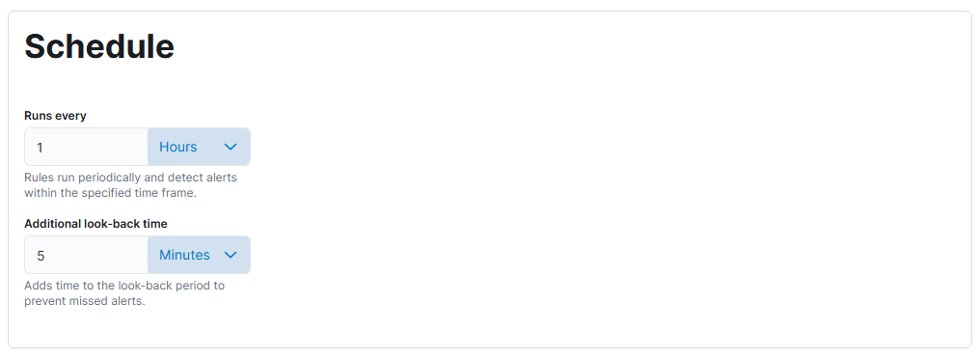Click the Runs every label
Viewport: 980px width, 359px height.
[56, 116]
